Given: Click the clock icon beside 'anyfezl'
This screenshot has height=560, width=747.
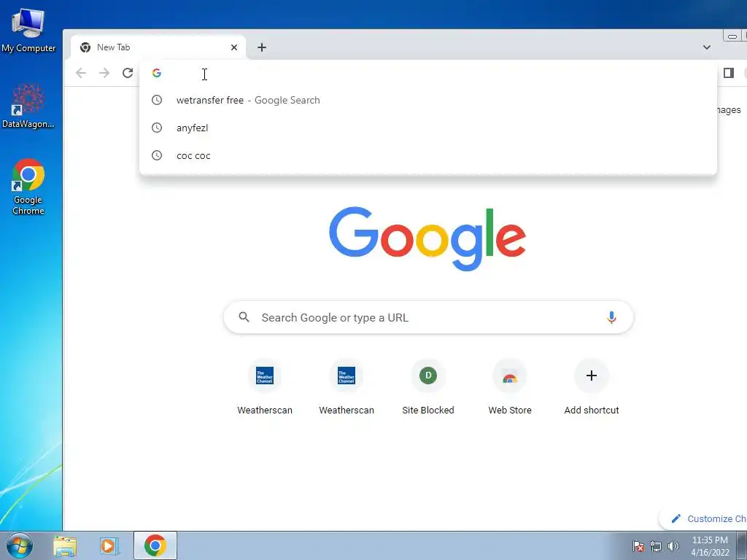Looking at the screenshot, I should (x=157, y=128).
